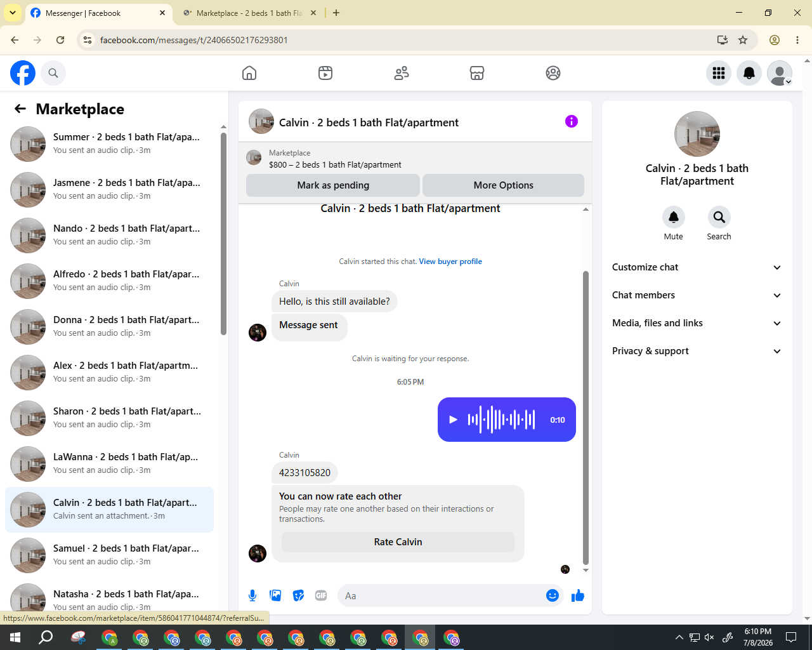Click the Facebook logo icon

(23, 73)
